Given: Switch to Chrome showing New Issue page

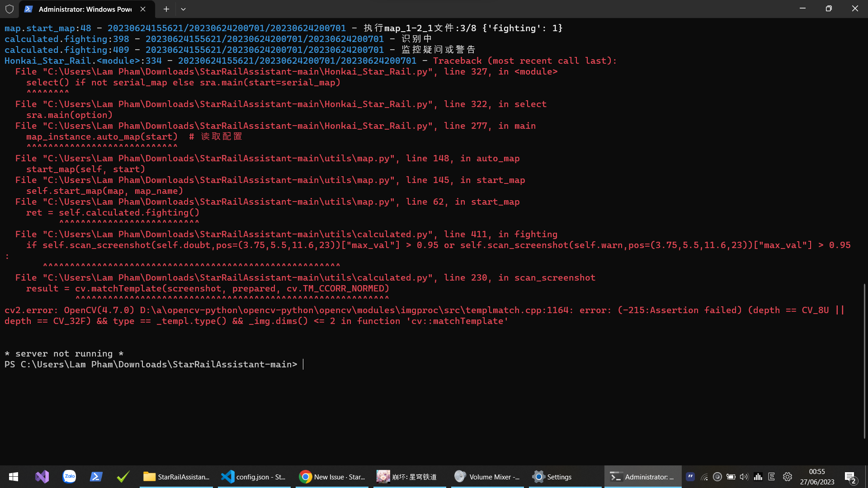Looking at the screenshot, I should (x=332, y=476).
